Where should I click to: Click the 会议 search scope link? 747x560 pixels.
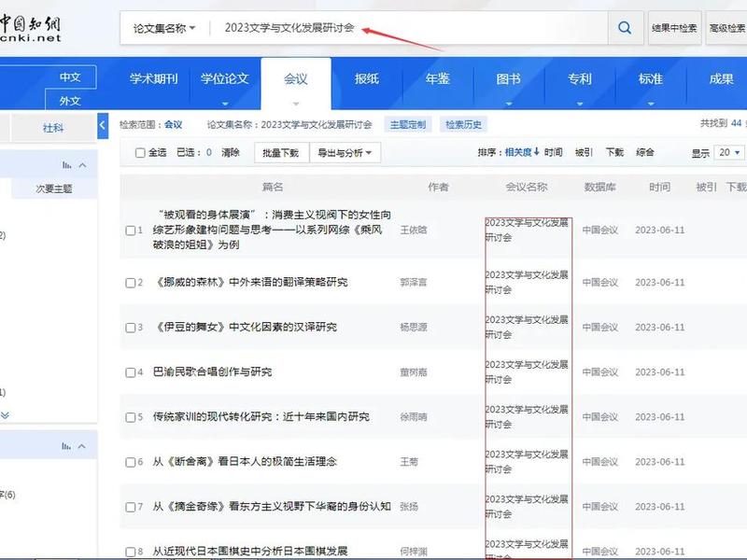(x=174, y=125)
